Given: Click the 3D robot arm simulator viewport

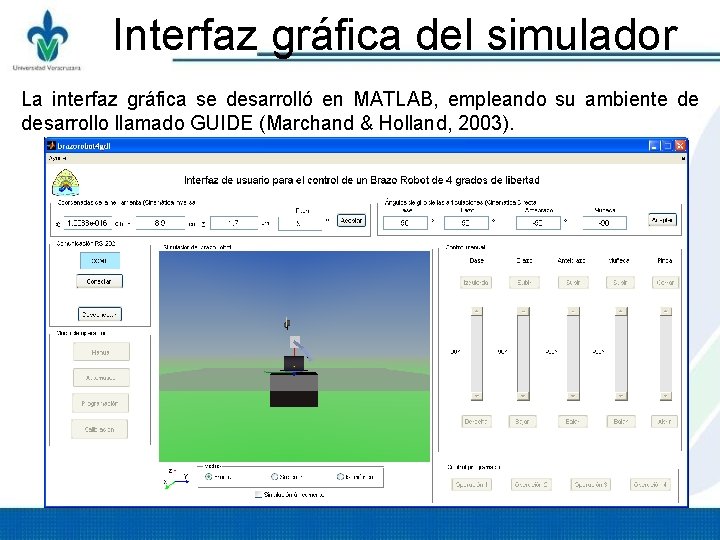Looking at the screenshot, I should click(x=294, y=356).
